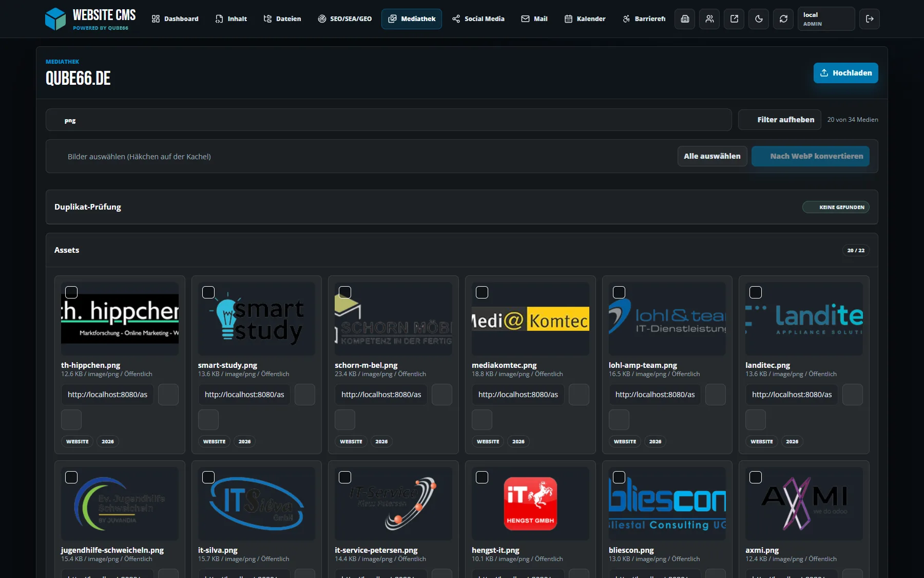
Task: Click the Alle auswählen button
Action: (713, 156)
